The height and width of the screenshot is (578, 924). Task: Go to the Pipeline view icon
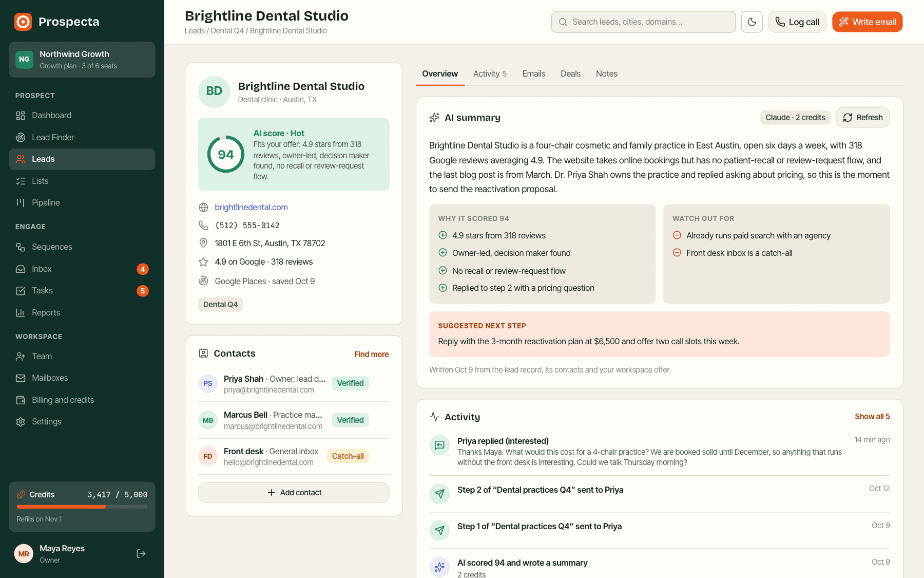21,202
